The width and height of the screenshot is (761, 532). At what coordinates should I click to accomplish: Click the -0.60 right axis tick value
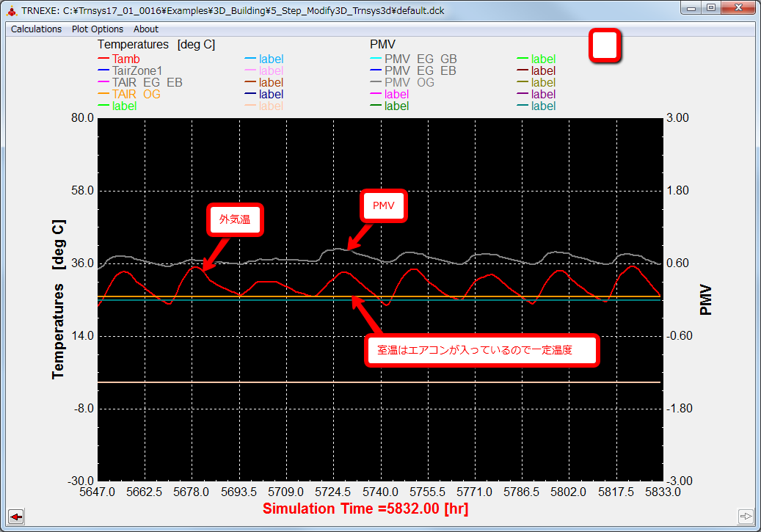point(679,336)
